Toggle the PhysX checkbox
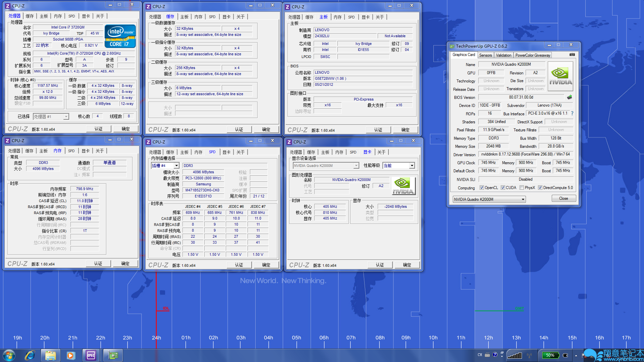Viewport: 644px width, 362px height. [x=522, y=188]
